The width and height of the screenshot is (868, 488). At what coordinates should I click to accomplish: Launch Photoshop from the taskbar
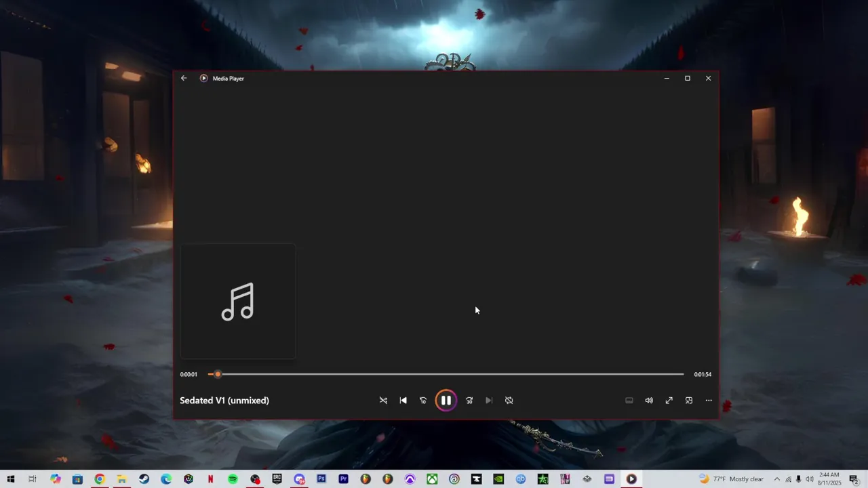pos(321,479)
